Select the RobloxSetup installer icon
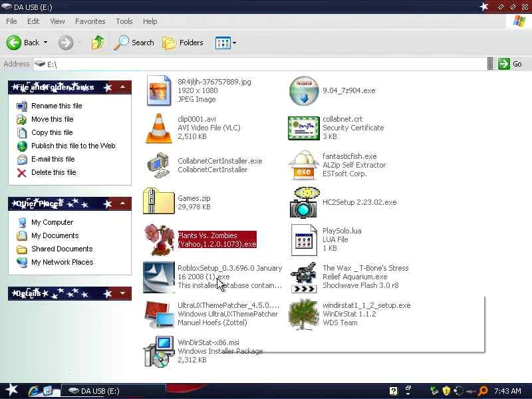 (159, 277)
